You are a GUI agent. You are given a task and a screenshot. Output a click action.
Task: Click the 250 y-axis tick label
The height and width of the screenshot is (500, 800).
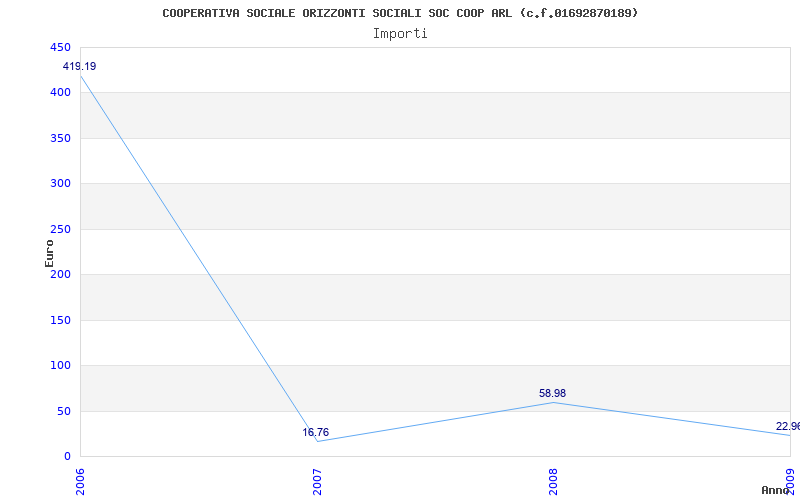coord(60,230)
